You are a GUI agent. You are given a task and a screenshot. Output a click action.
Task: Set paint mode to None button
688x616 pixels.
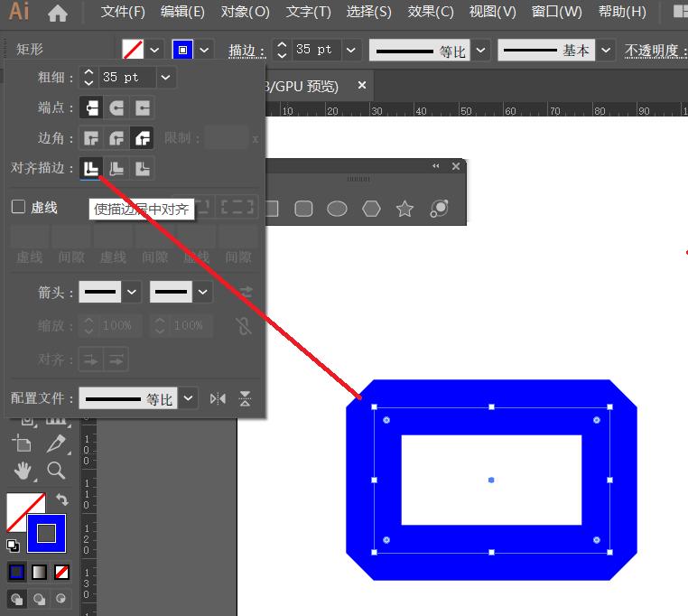(61, 572)
